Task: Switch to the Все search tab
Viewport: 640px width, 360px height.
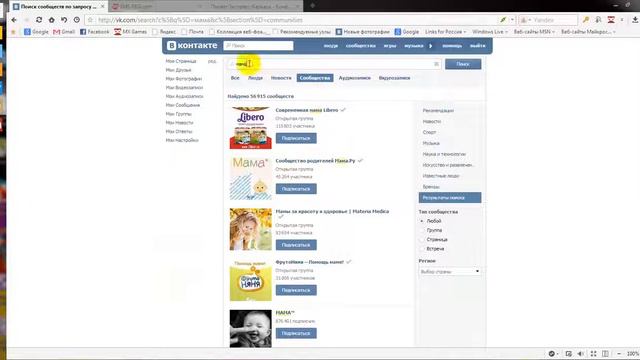Action: 235,78
